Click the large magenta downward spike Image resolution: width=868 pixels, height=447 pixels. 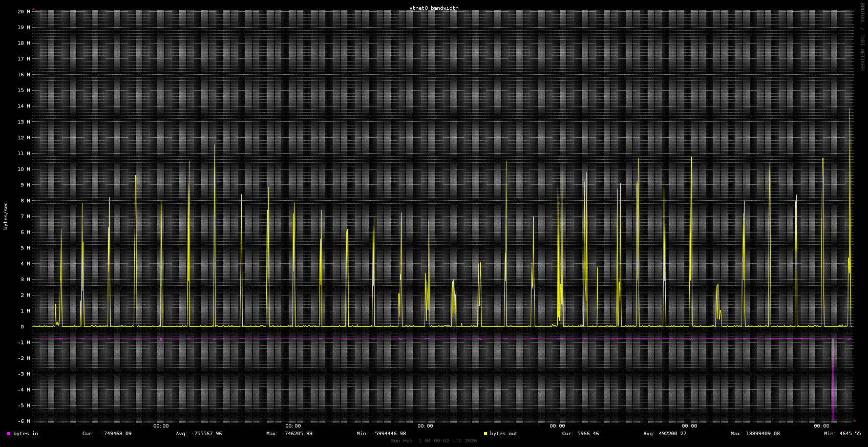pos(833,389)
